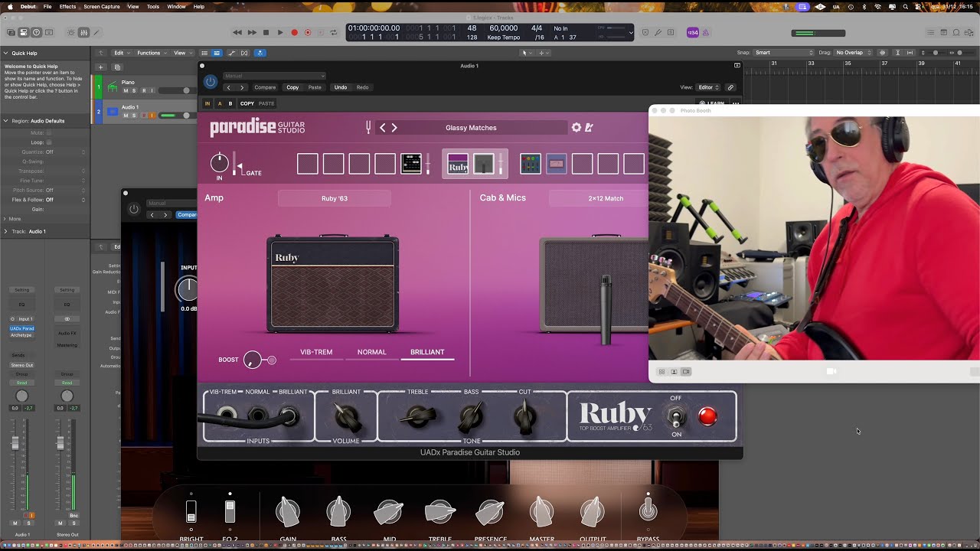The width and height of the screenshot is (980, 551).
Task: Go to next Paradise preset arrow
Action: coord(394,128)
